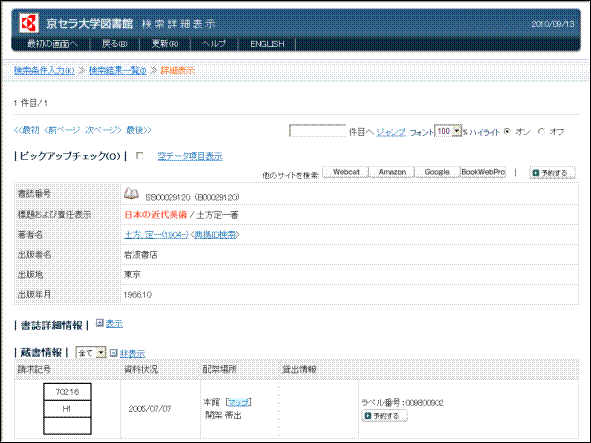Click the 予約する button under label number

coord(384,416)
